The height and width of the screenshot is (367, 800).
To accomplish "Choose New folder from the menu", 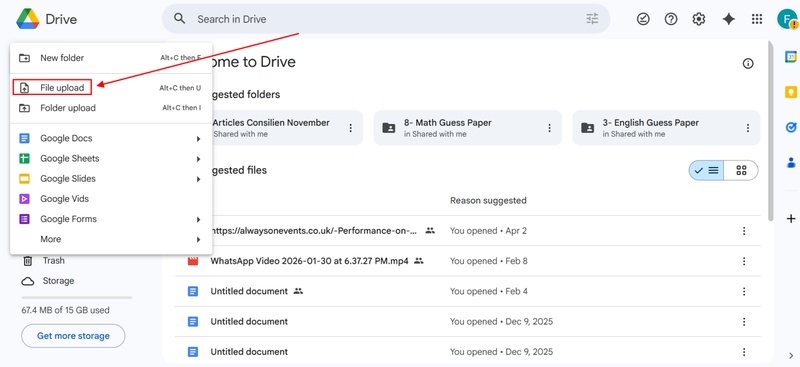I will [111, 58].
